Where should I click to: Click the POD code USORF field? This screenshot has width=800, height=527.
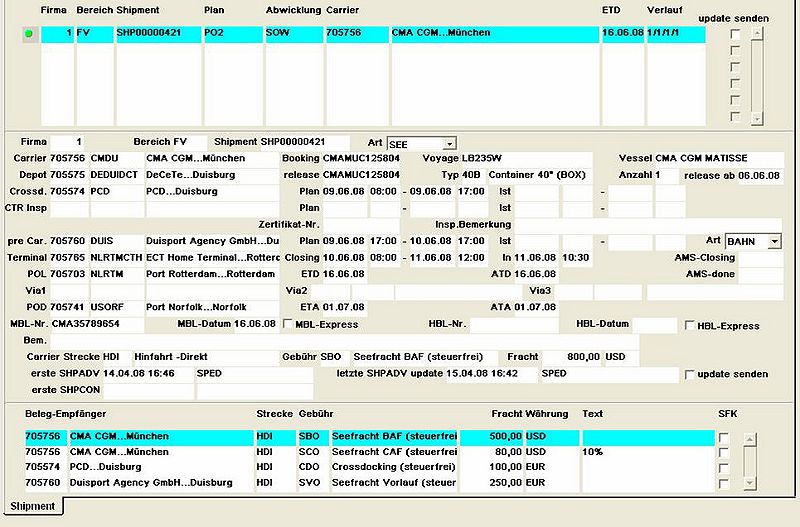[117, 307]
